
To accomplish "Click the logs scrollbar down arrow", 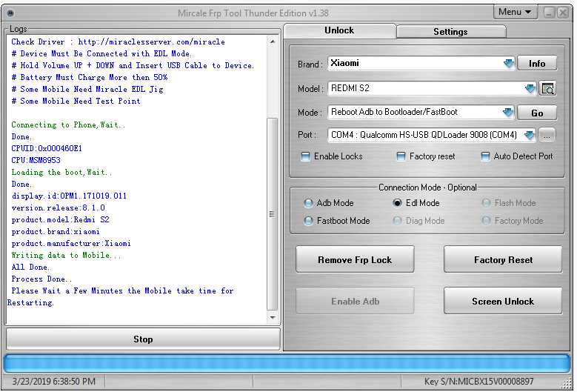I will [x=273, y=317].
